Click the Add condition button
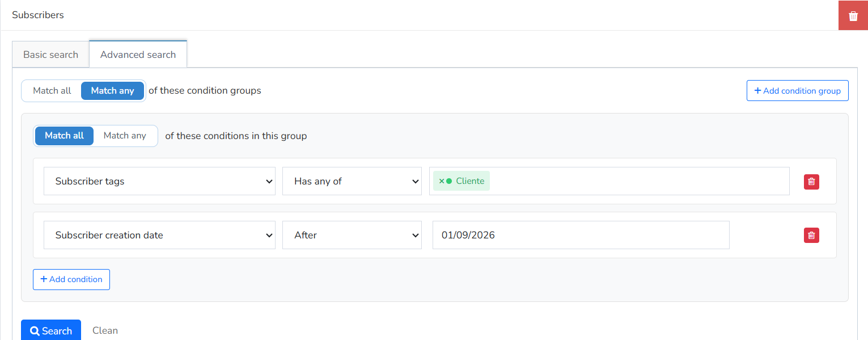This screenshot has height=340, width=868. pyautogui.click(x=71, y=279)
